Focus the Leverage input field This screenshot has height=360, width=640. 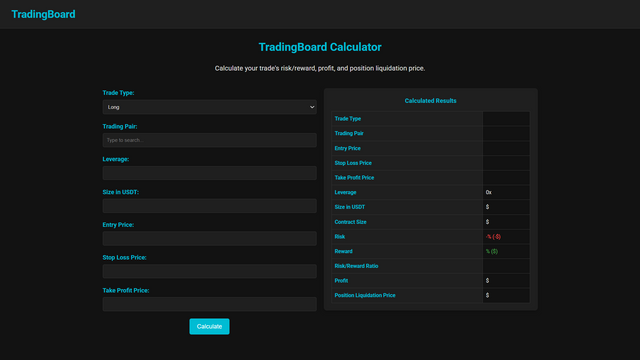point(209,173)
